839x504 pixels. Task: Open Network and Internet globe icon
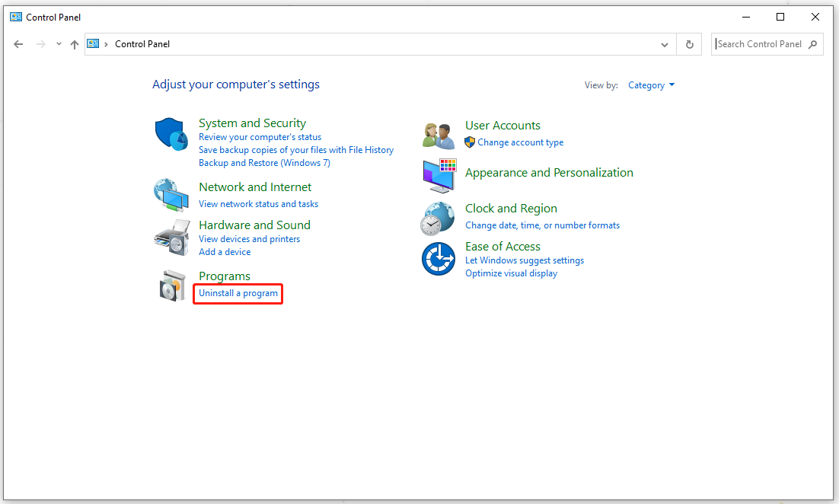point(171,196)
